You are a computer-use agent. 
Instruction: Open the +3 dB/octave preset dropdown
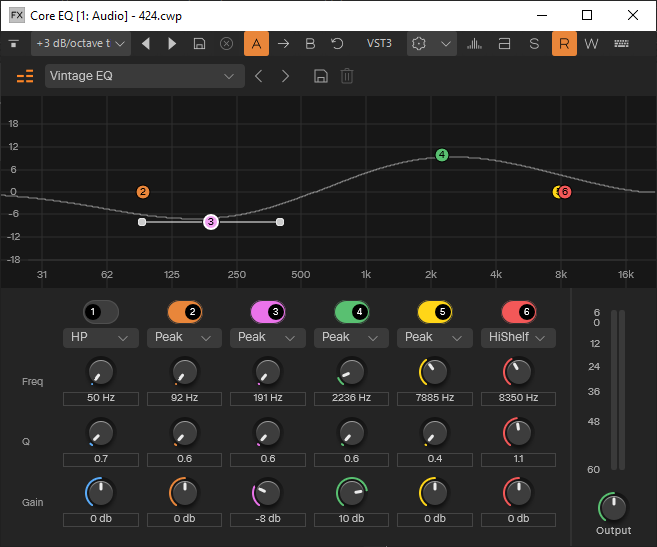pyautogui.click(x=80, y=44)
